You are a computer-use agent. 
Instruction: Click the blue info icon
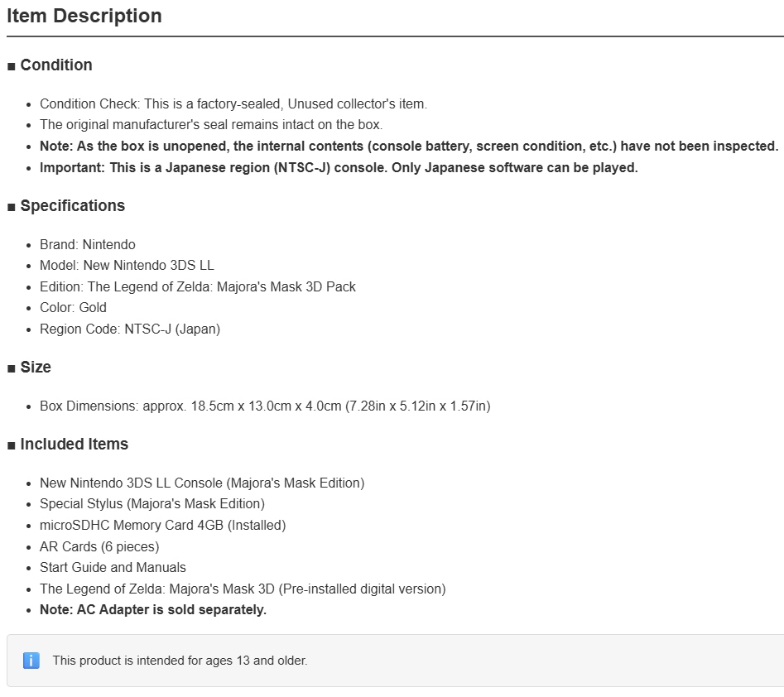tap(31, 661)
